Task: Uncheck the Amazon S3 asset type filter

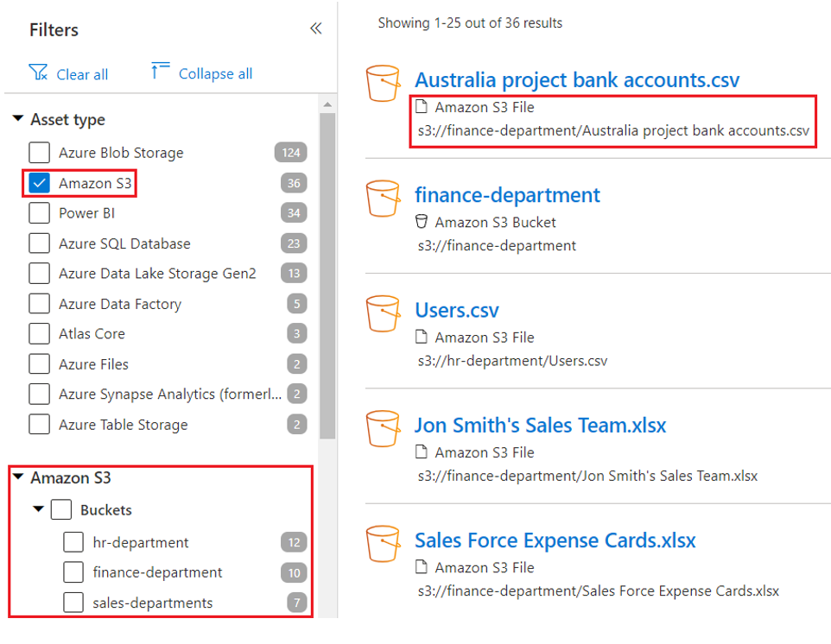Action: click(x=39, y=183)
